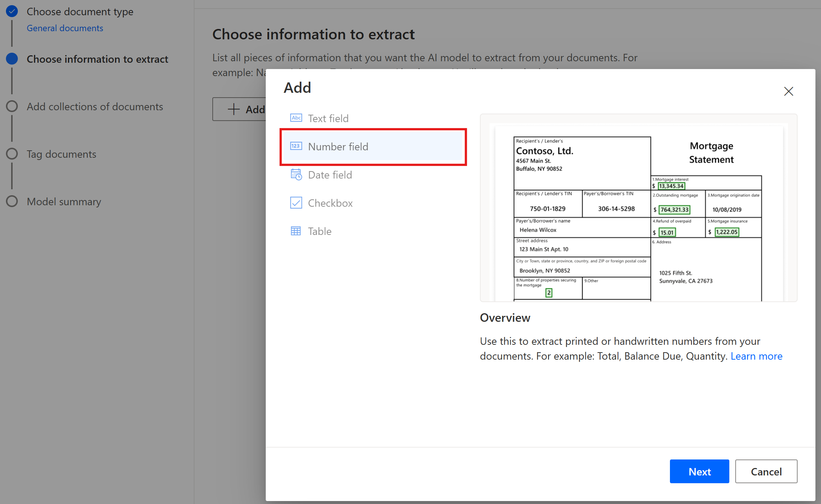This screenshot has width=821, height=504.
Task: Select the Number field 123 icon
Action: point(296,146)
